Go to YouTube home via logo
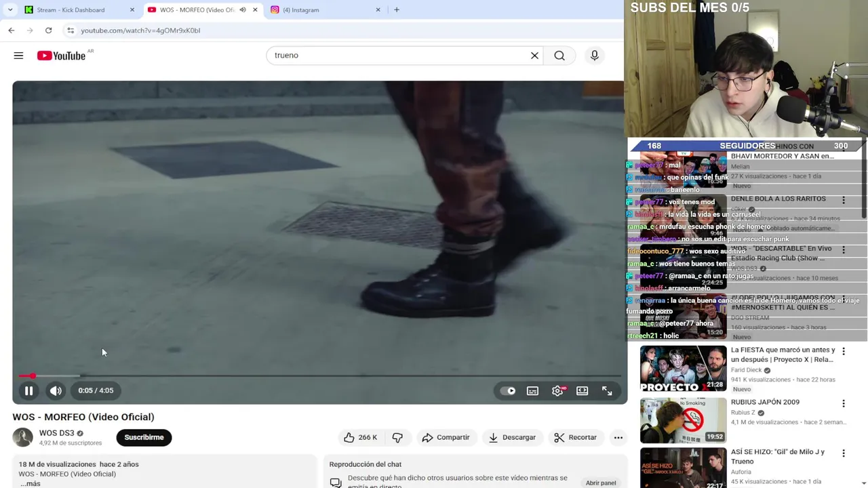The height and width of the screenshot is (488, 868). [x=62, y=56]
